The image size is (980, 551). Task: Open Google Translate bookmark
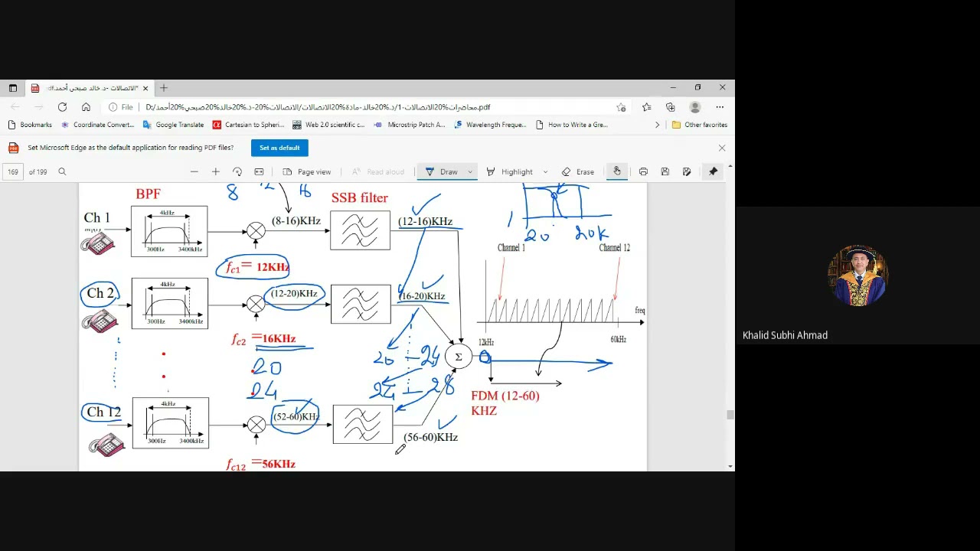click(173, 125)
